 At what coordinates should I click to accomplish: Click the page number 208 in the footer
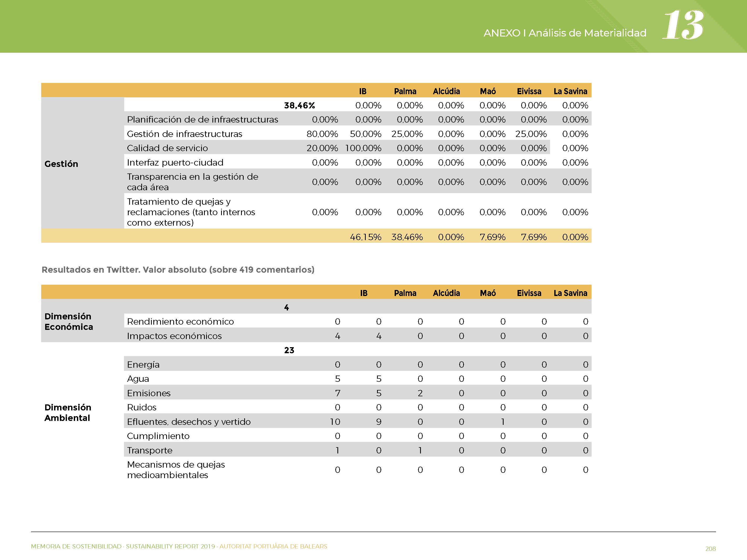click(710, 549)
